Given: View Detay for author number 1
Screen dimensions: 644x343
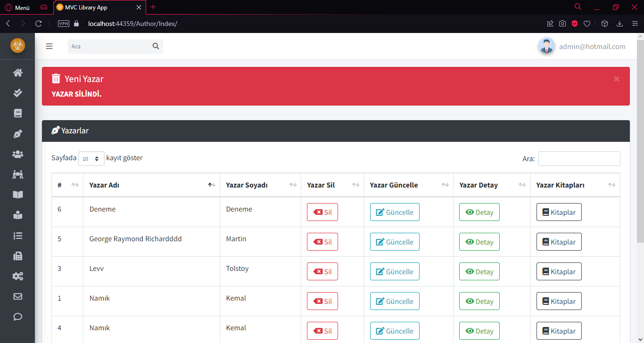Looking at the screenshot, I should (x=479, y=301).
